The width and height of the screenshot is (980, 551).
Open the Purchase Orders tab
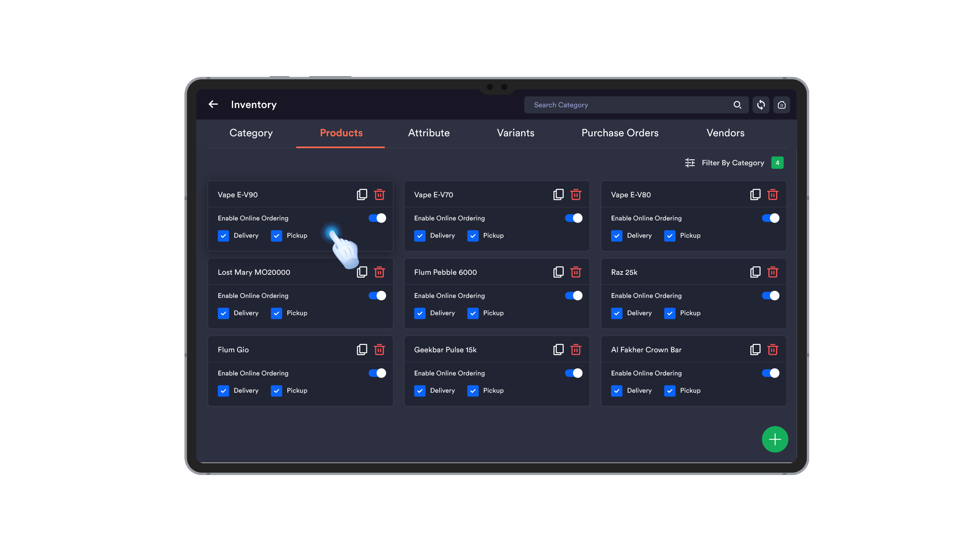click(620, 133)
